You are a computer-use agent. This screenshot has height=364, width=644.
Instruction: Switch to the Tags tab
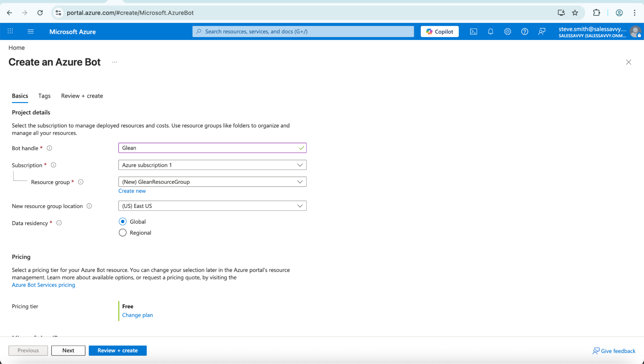[x=44, y=96]
